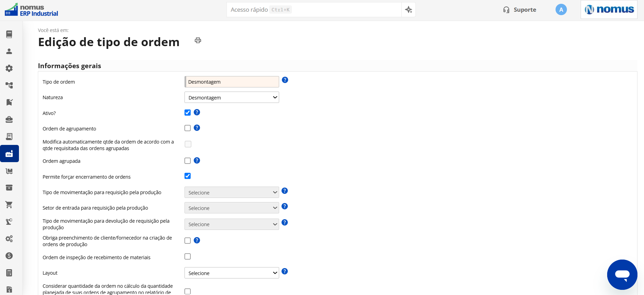Image resolution: width=644 pixels, height=295 pixels.
Task: Open the shopping cart sidebar module
Action: pos(9,204)
